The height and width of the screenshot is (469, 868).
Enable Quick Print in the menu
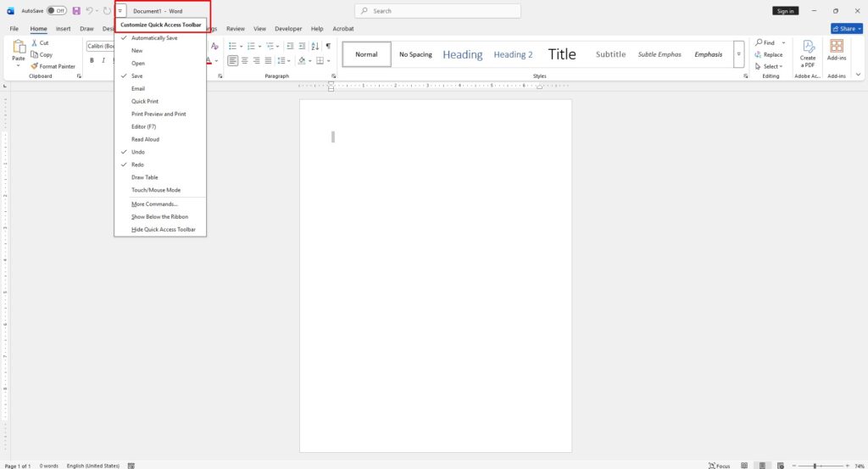tap(160, 101)
